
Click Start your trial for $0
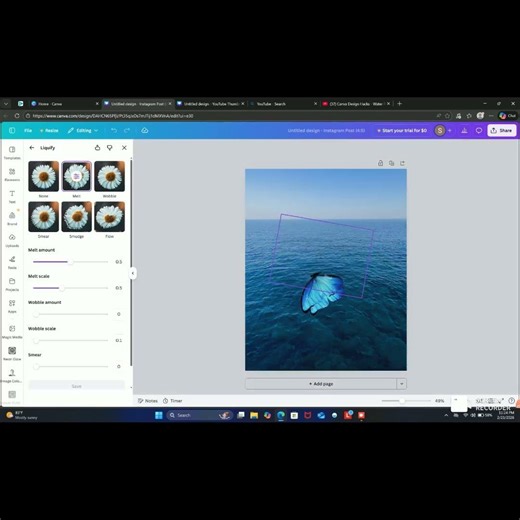click(x=402, y=130)
